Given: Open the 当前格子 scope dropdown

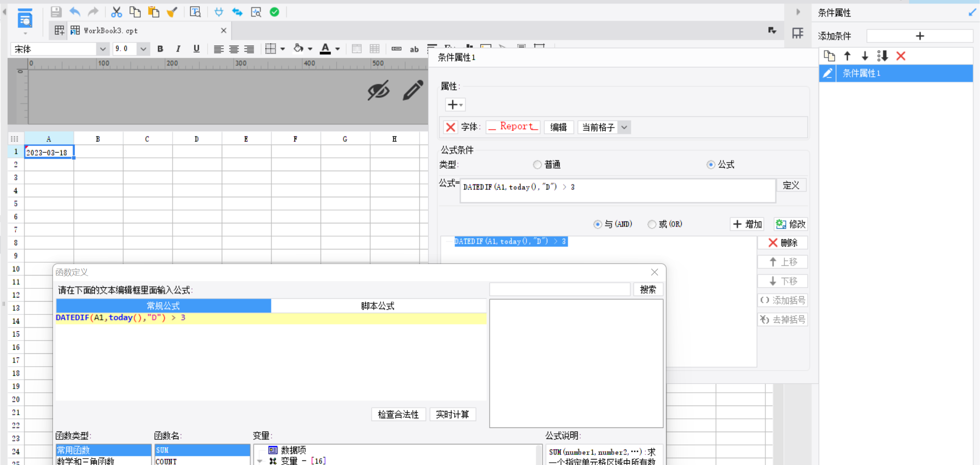Looking at the screenshot, I should point(625,127).
